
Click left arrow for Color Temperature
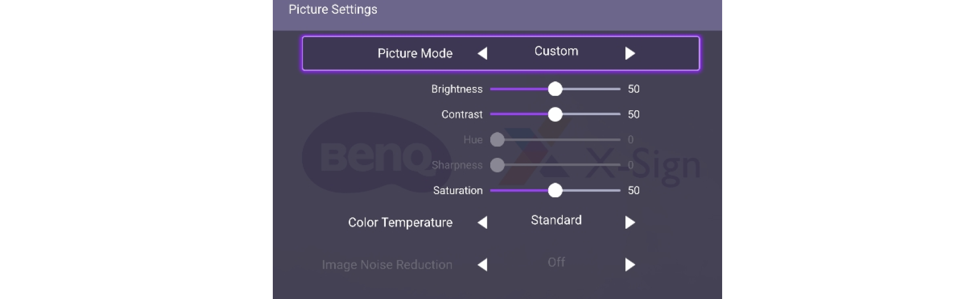tap(483, 223)
